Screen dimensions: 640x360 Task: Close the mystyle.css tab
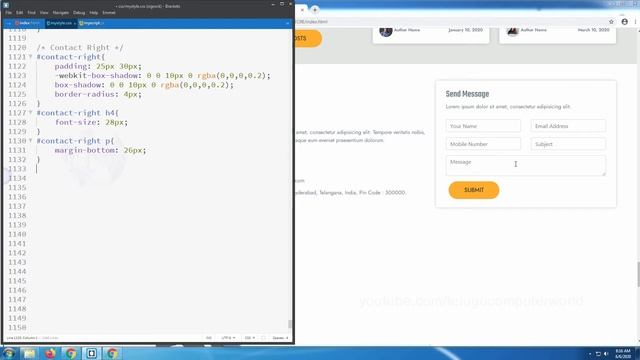(75, 24)
